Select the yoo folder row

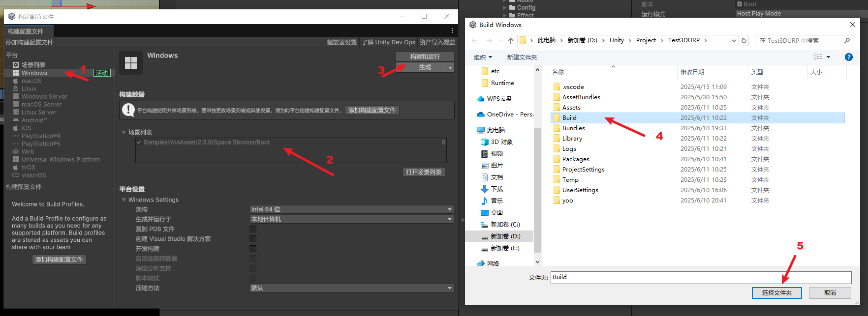click(x=698, y=201)
